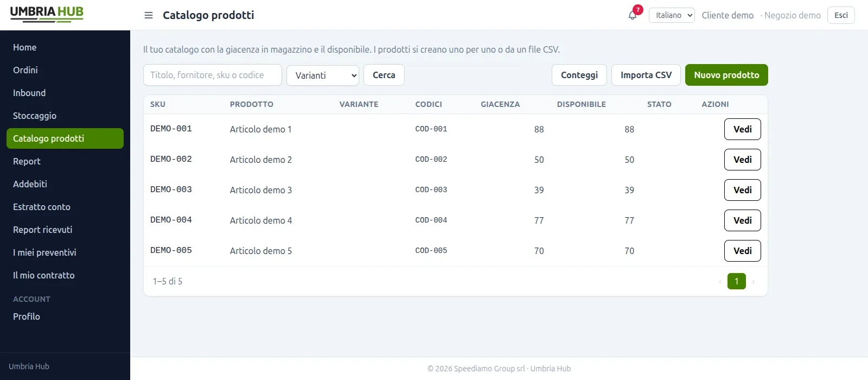Screen dimensions: 868x380
Task: Open Conteggi
Action: click(x=579, y=75)
